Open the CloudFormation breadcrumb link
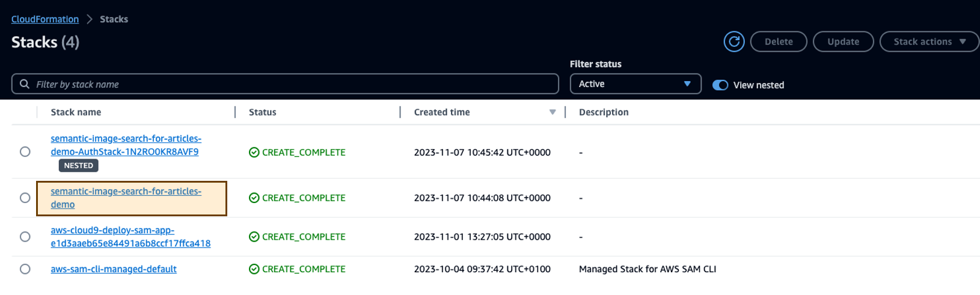The image size is (980, 295). pyautogui.click(x=45, y=19)
